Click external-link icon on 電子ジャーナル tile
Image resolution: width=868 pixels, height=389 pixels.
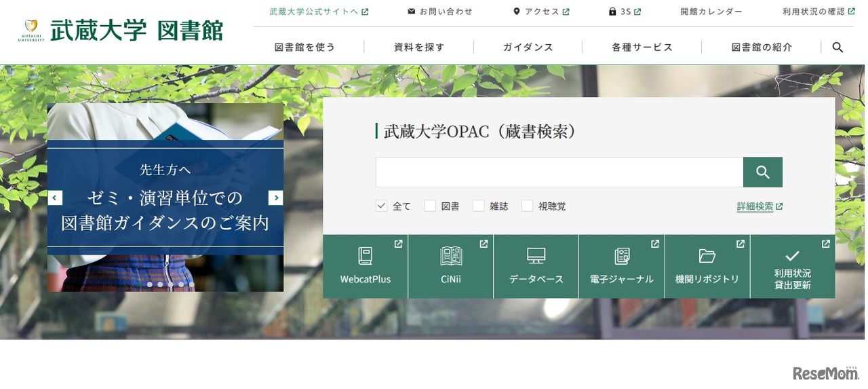tap(655, 244)
